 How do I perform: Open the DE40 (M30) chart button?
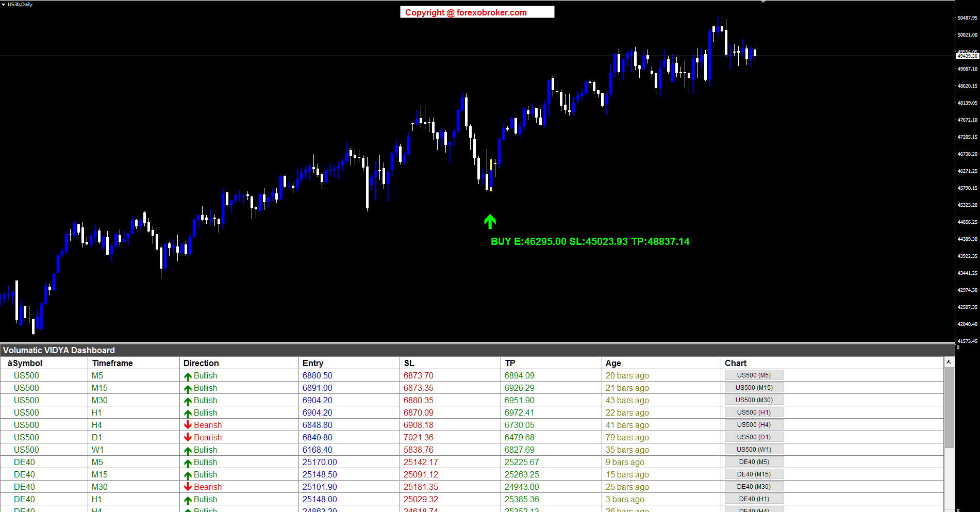[754, 487]
